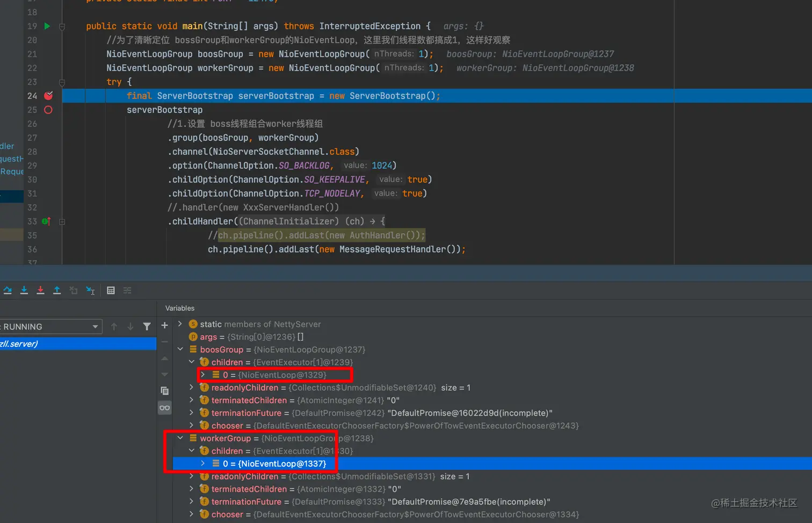Click the Drop Frame icon

pos(74,290)
